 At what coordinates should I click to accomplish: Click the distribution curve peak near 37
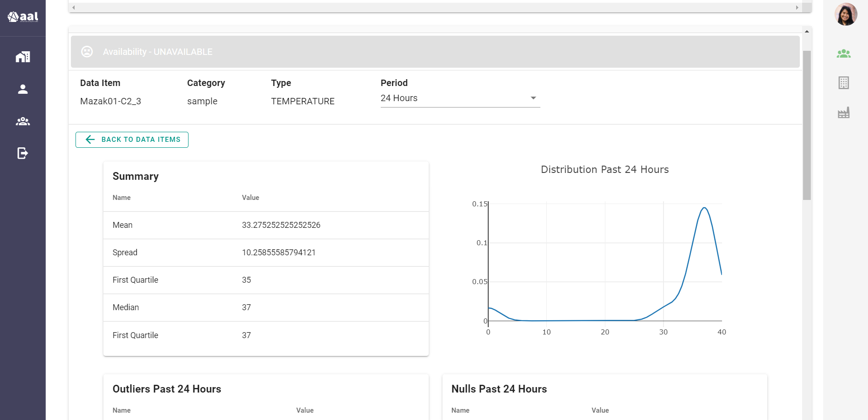tap(705, 208)
